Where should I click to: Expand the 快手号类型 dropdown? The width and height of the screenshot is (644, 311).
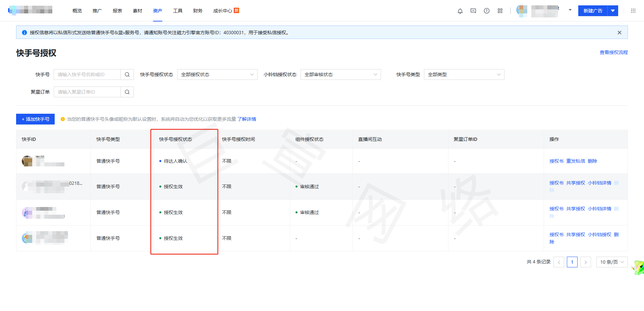point(464,74)
